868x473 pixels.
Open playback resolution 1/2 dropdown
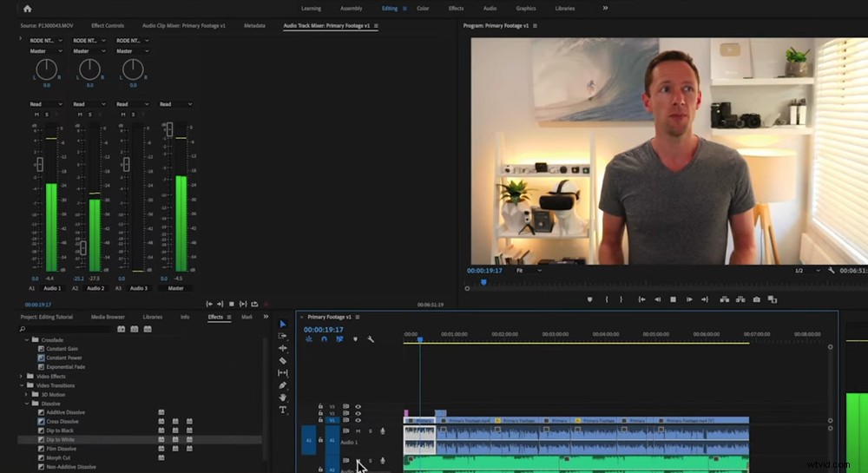coord(807,271)
